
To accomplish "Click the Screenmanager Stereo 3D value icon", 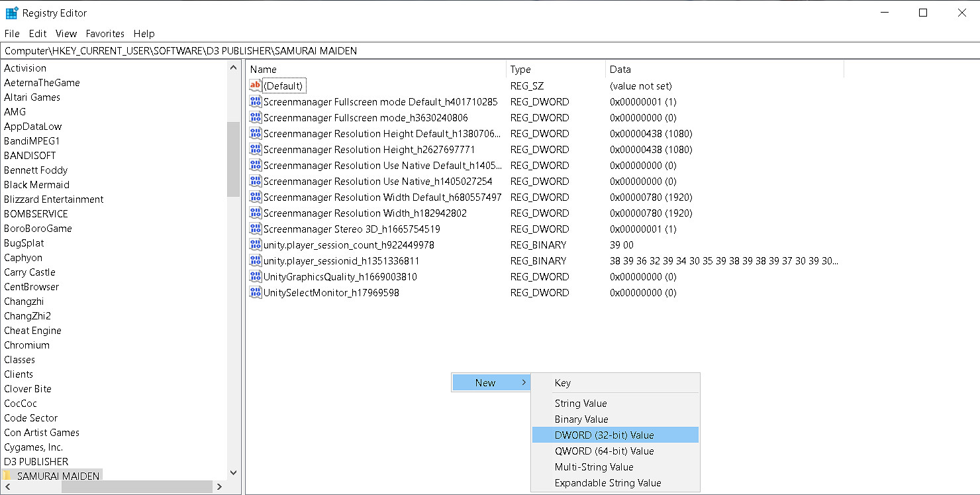I will click(x=256, y=229).
